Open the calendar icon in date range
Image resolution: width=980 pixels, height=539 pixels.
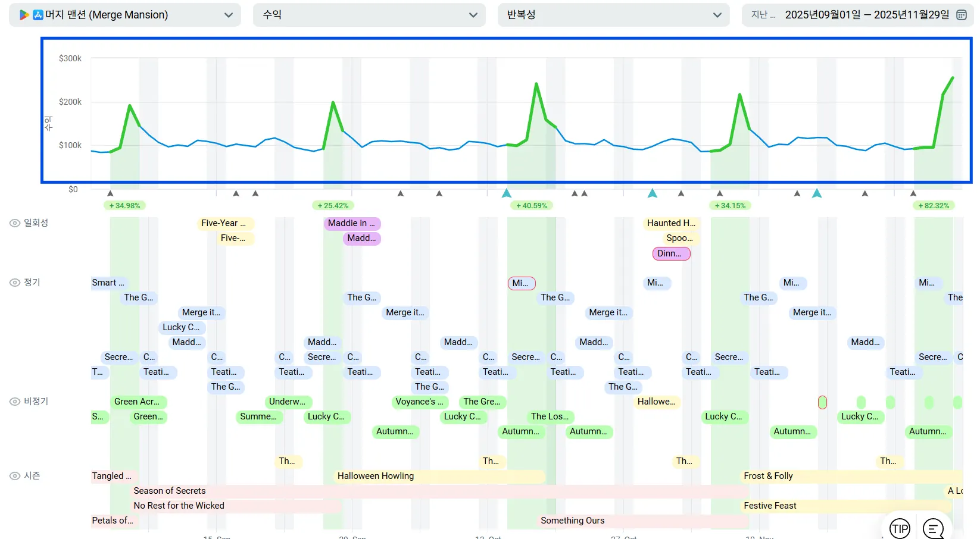(962, 15)
